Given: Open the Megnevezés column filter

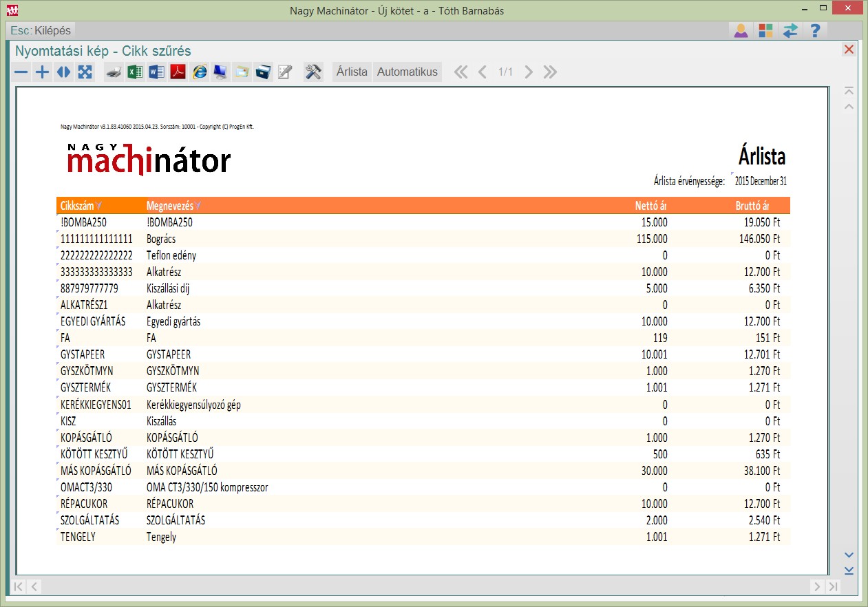Looking at the screenshot, I should 198,206.
